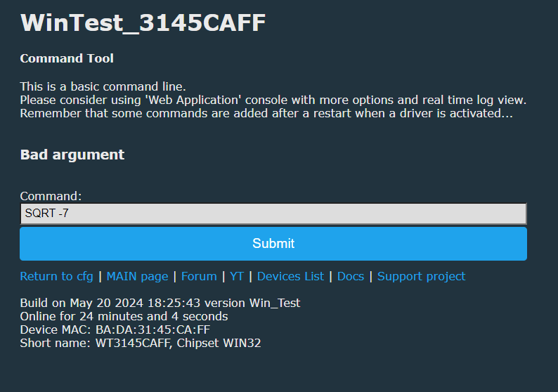
Task: Follow the Support project link
Action: click(x=422, y=276)
